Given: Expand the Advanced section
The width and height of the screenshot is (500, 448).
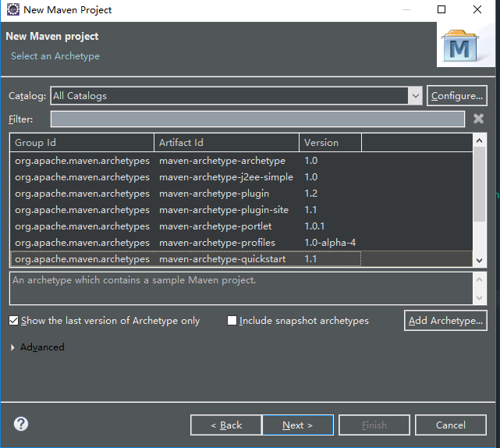Looking at the screenshot, I should [12, 347].
